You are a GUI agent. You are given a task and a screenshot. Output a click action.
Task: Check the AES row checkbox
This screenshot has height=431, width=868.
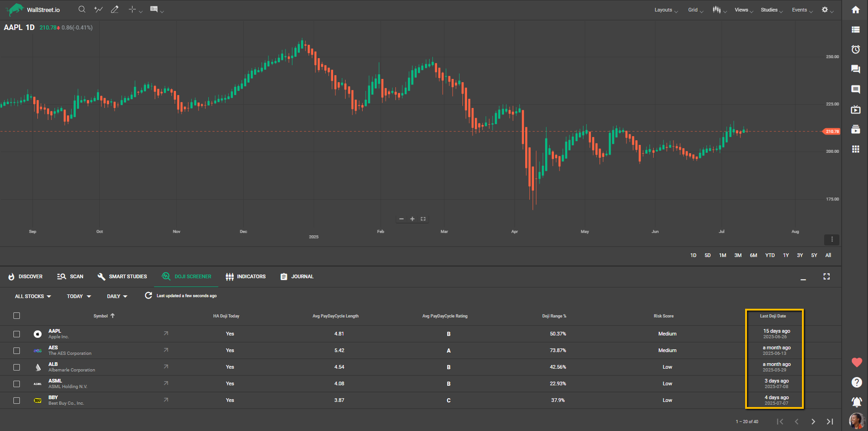tap(17, 351)
